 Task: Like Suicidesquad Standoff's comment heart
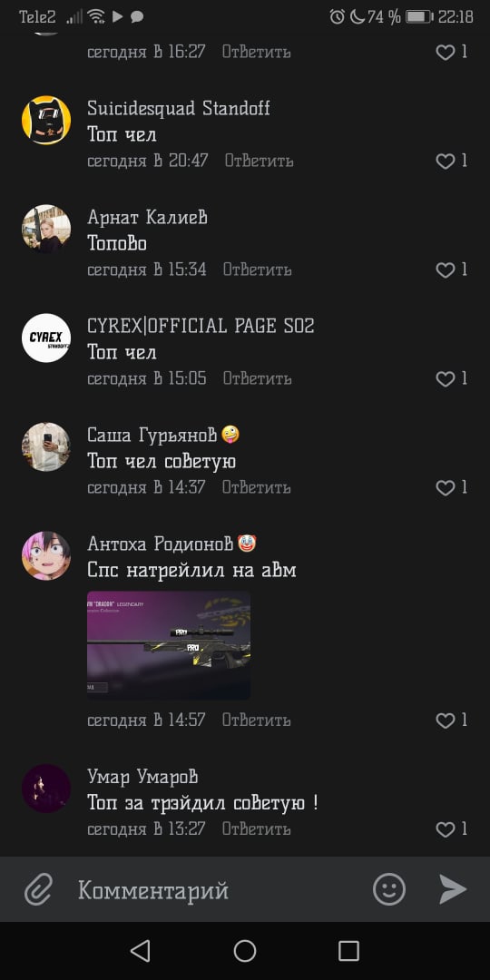(445, 162)
